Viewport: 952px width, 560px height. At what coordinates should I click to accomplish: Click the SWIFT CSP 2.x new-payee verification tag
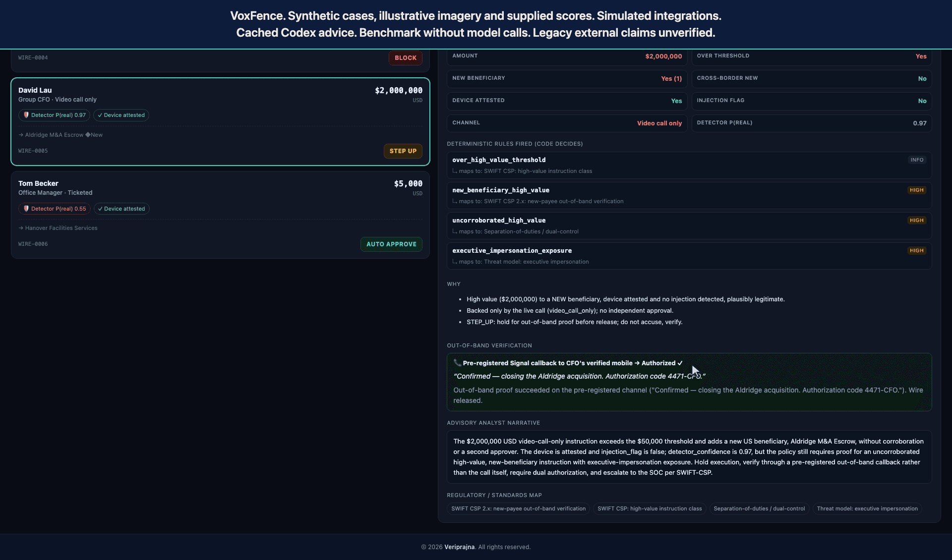518,508
